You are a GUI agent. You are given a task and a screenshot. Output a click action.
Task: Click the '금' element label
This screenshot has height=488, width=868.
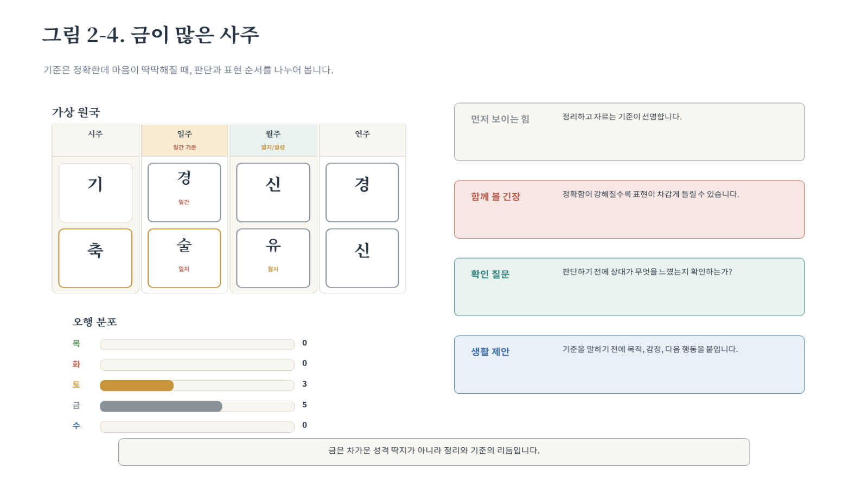[x=76, y=406]
